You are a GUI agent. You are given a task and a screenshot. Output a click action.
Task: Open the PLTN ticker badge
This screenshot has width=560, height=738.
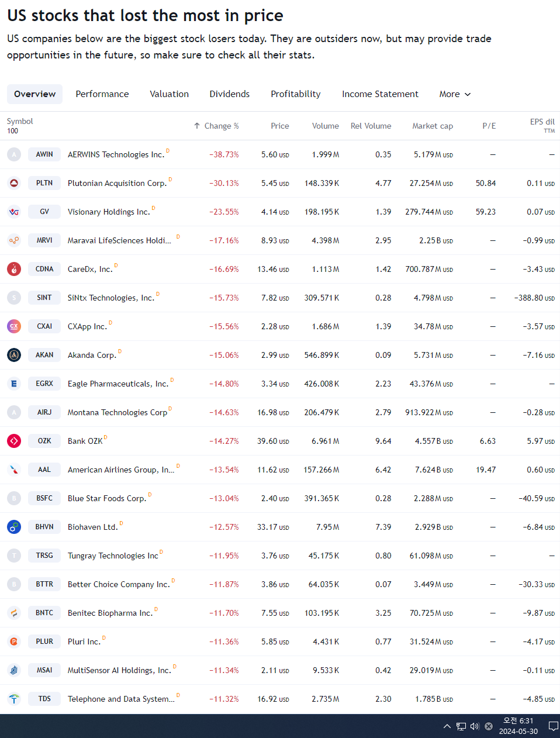tap(44, 183)
